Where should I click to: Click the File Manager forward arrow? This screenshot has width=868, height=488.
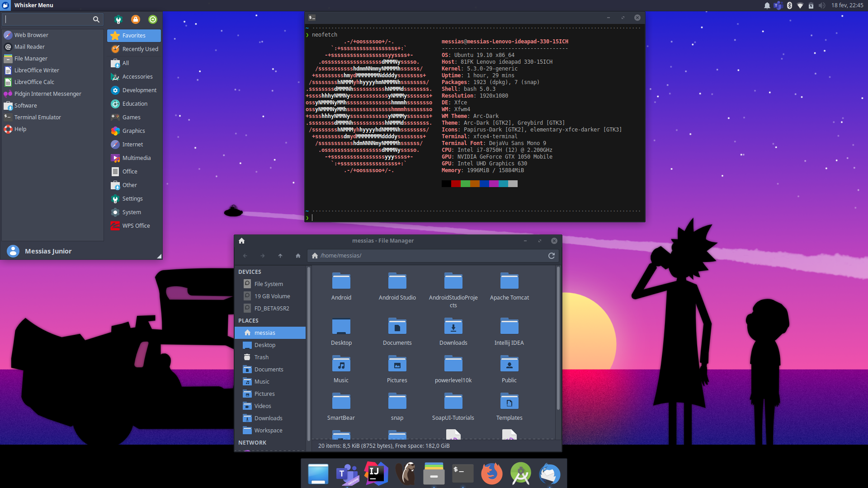pos(263,256)
